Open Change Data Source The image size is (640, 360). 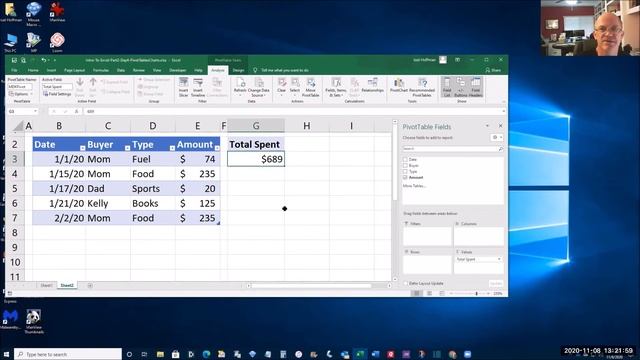(x=258, y=87)
